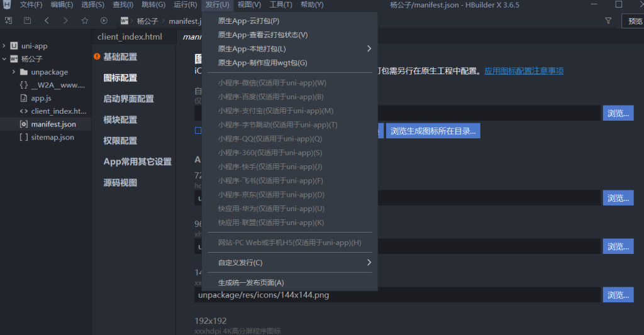The image size is (644, 335).
Task: Open the 文件(F) menu
Action: [31, 5]
